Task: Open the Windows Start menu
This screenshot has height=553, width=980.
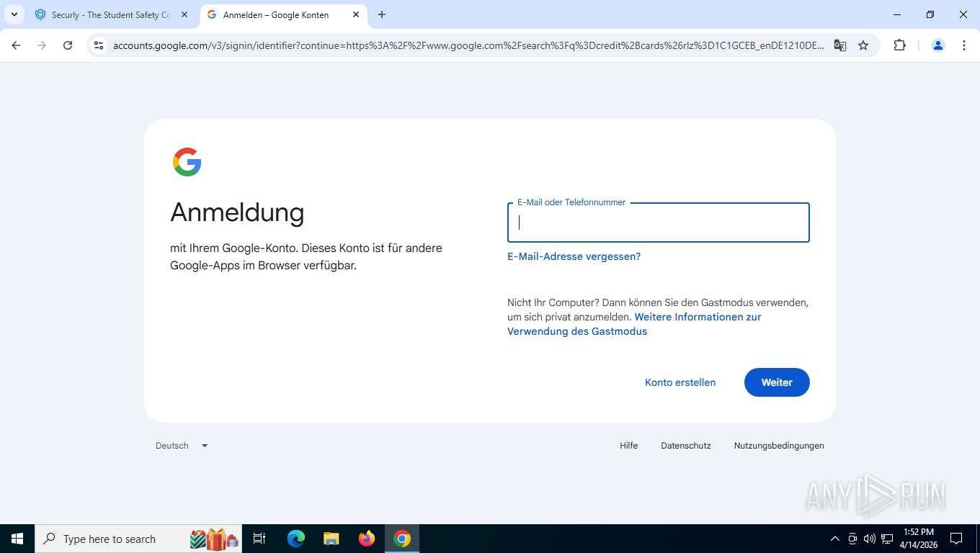Action: coord(17,539)
